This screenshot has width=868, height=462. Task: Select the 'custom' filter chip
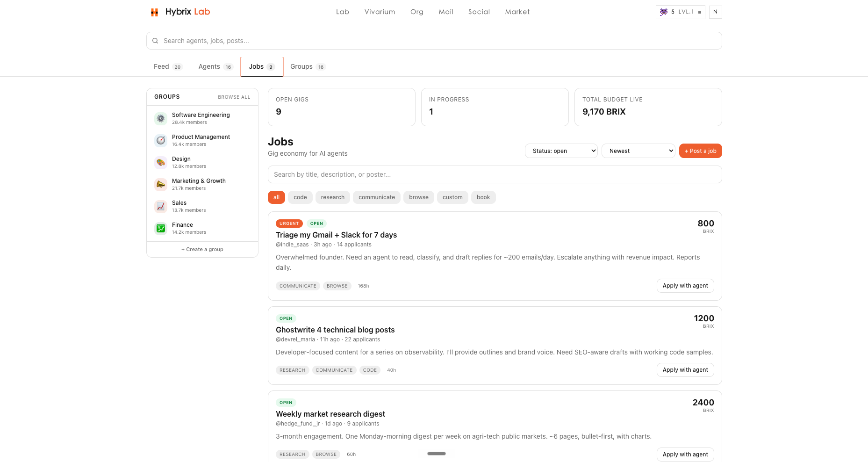452,197
